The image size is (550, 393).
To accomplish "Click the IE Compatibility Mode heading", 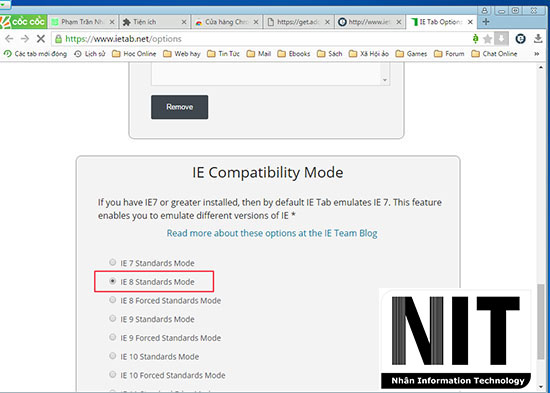I will pyautogui.click(x=268, y=173).
